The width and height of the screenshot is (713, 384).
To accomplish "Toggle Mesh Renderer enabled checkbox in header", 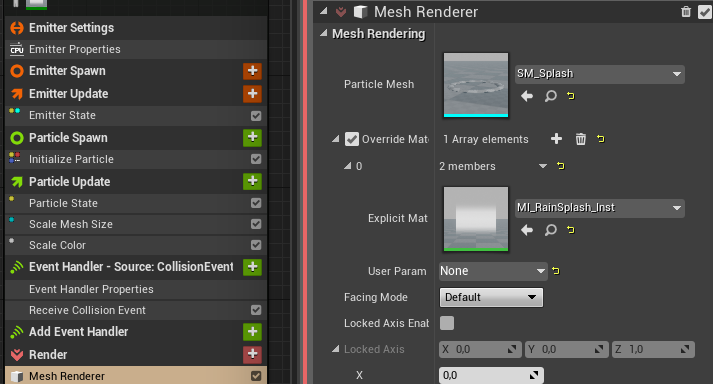I will click(705, 12).
